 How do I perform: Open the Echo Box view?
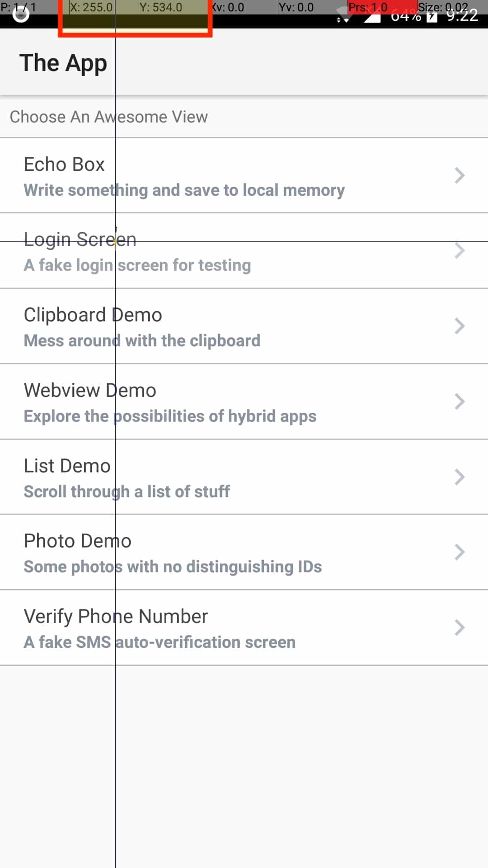[x=64, y=165]
